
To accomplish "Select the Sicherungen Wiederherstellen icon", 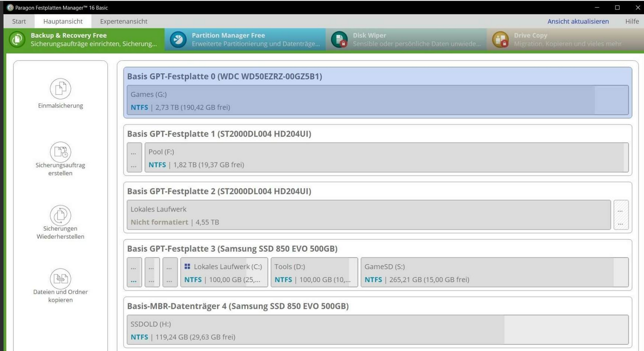I will point(61,216).
